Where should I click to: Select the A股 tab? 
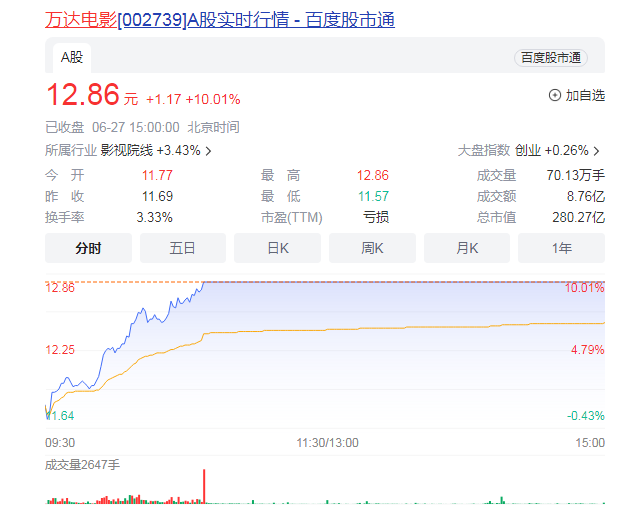point(71,58)
